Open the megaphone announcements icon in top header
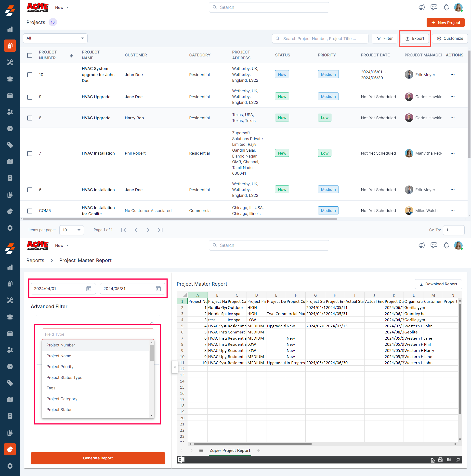Viewport: 471px width, 476px height. tap(421, 7)
